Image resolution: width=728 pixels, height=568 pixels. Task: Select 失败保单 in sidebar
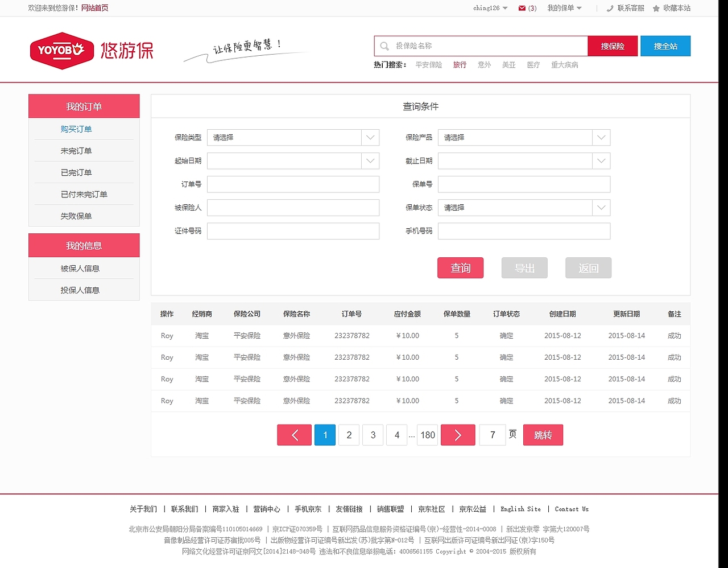pos(76,216)
